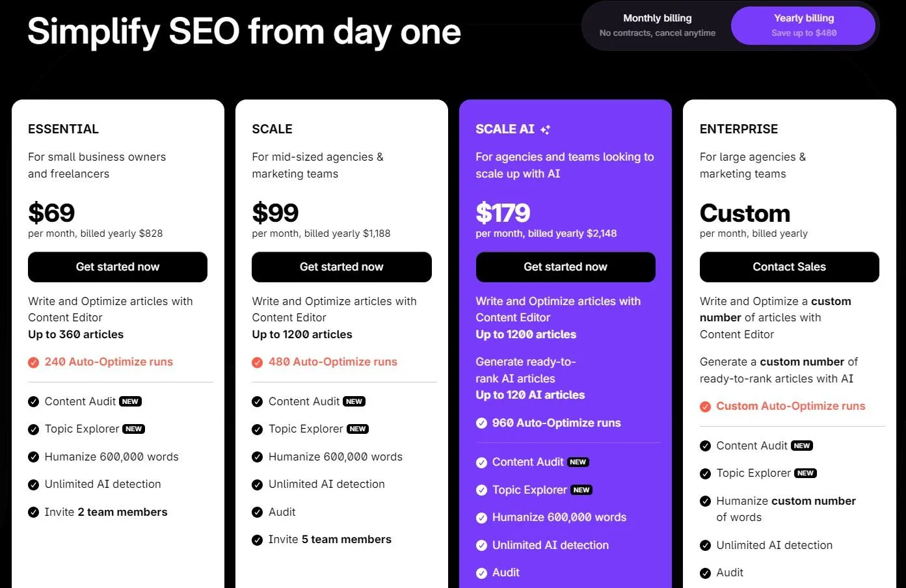Image resolution: width=906 pixels, height=588 pixels.
Task: Switch to Monthly billing
Action: tap(658, 25)
